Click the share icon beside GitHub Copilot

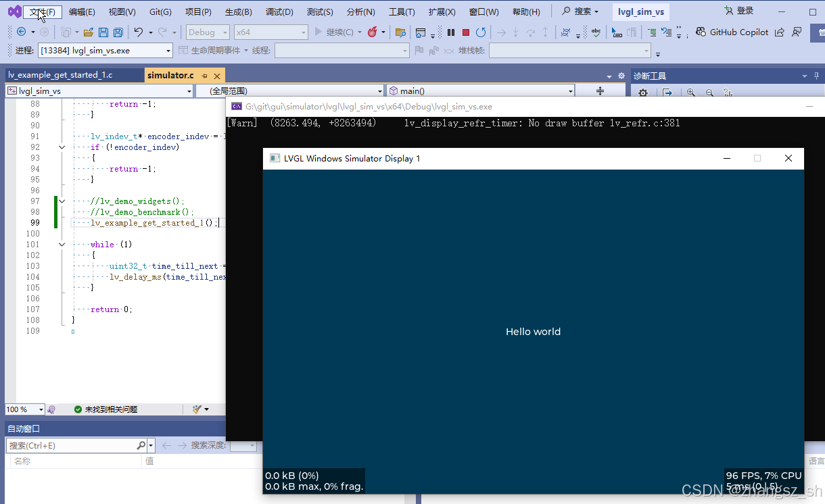779,32
